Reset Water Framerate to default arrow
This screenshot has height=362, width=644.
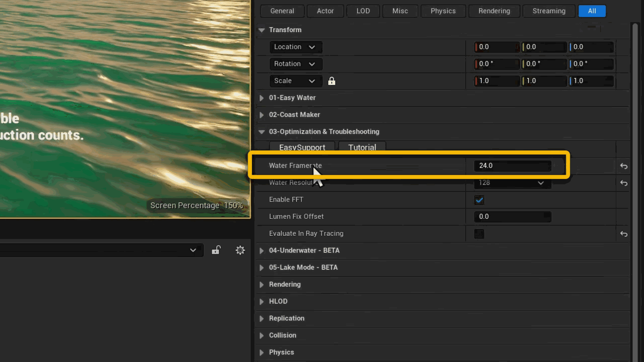(x=623, y=166)
